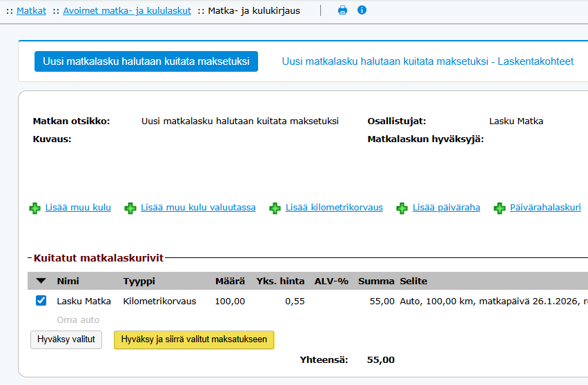This screenshot has height=385, width=588.
Task: Click green plus icon beside Lisää päiväraha
Action: 402,208
